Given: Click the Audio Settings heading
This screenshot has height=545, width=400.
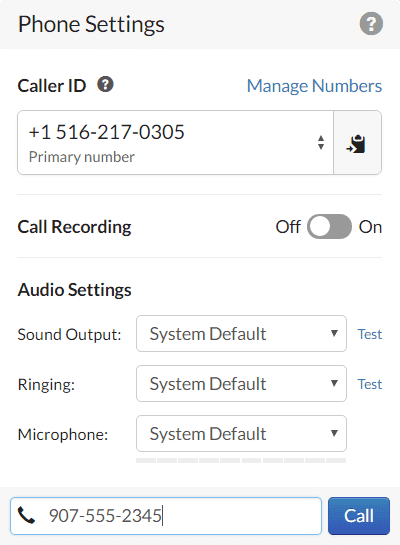Looking at the screenshot, I should [74, 290].
